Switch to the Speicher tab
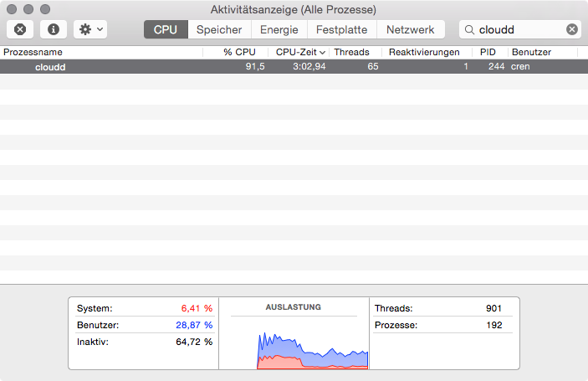The width and height of the screenshot is (588, 381). click(219, 29)
